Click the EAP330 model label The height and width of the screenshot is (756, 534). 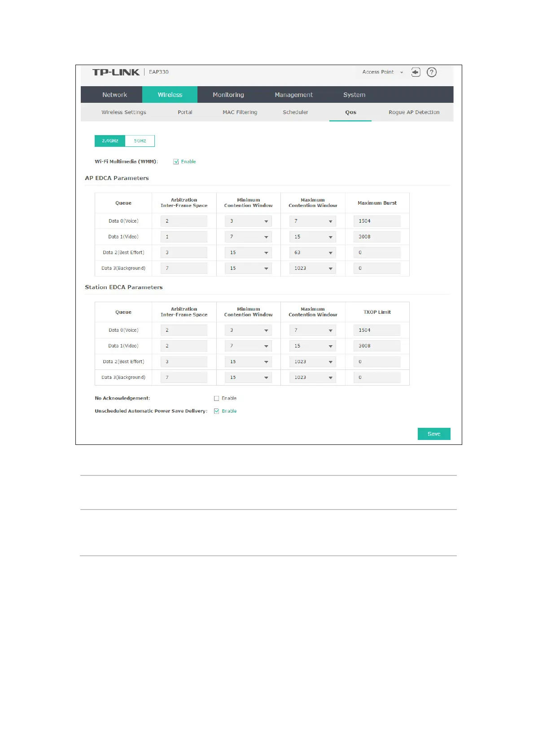(159, 72)
